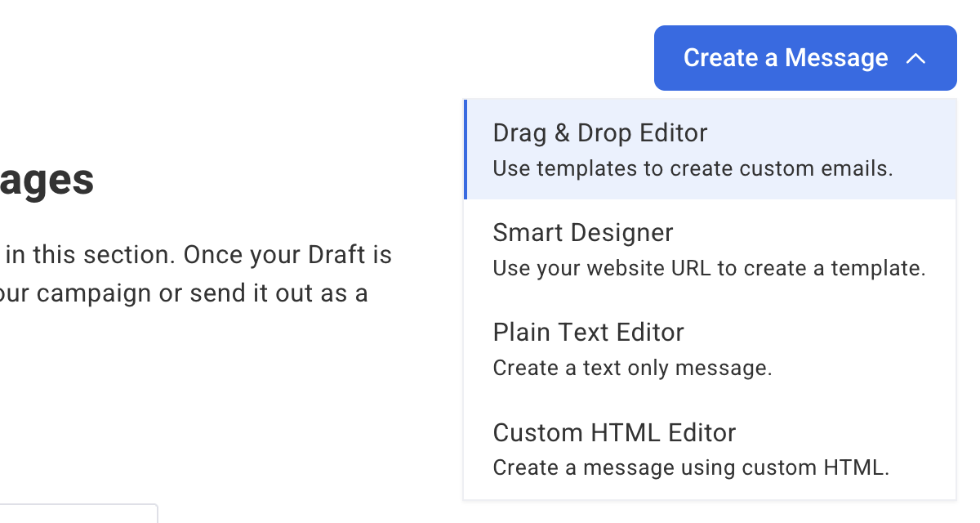
Task: Click the Plain Text Editor label
Action: point(588,332)
